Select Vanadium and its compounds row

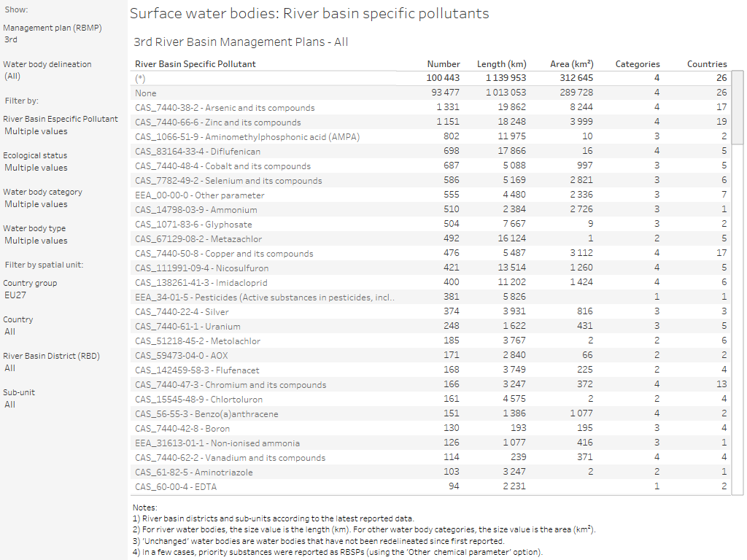430,458
